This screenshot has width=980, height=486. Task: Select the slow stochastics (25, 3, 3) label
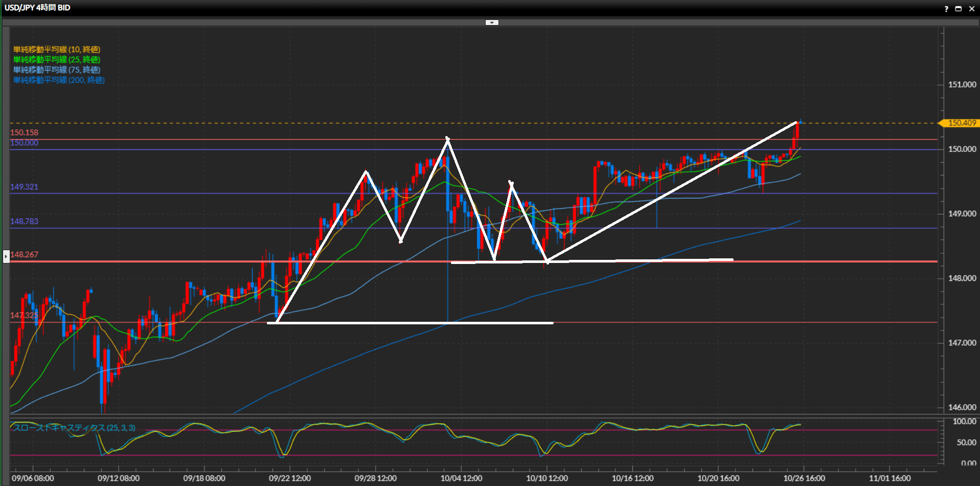tap(74, 428)
